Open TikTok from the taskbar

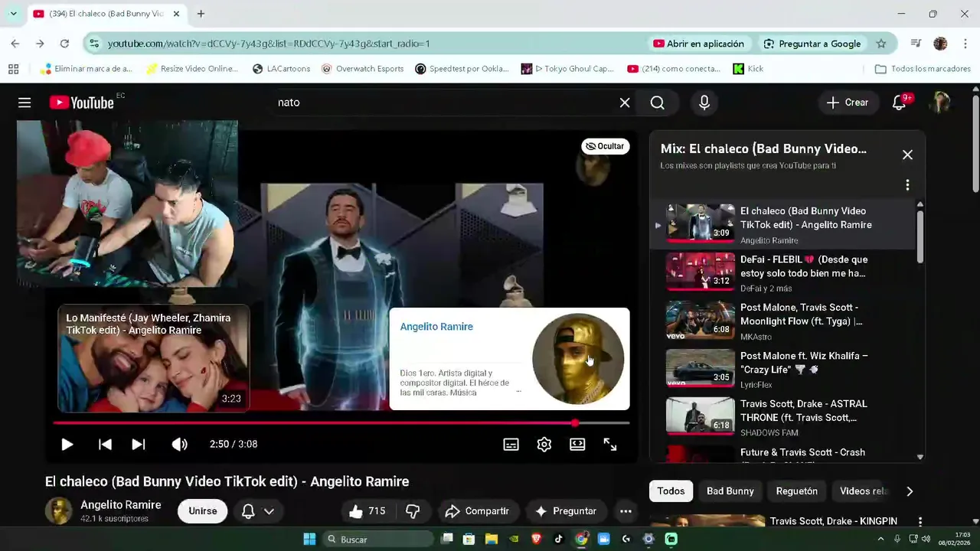(558, 539)
